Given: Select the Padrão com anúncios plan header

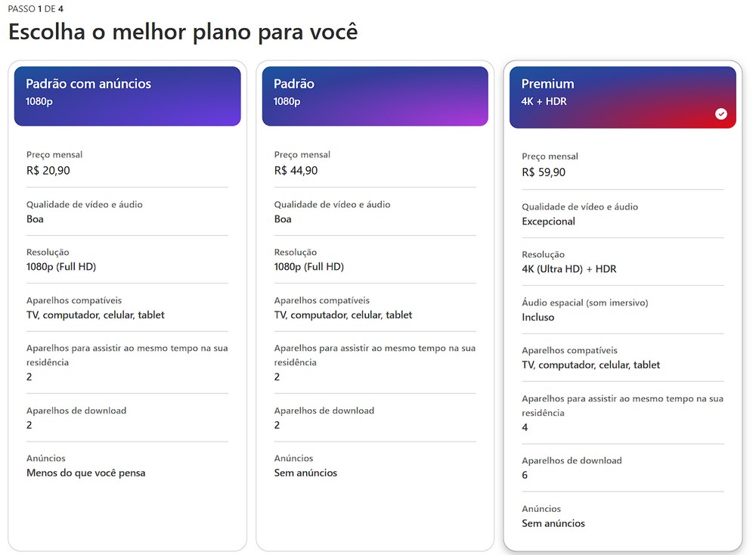Looking at the screenshot, I should click(x=127, y=97).
